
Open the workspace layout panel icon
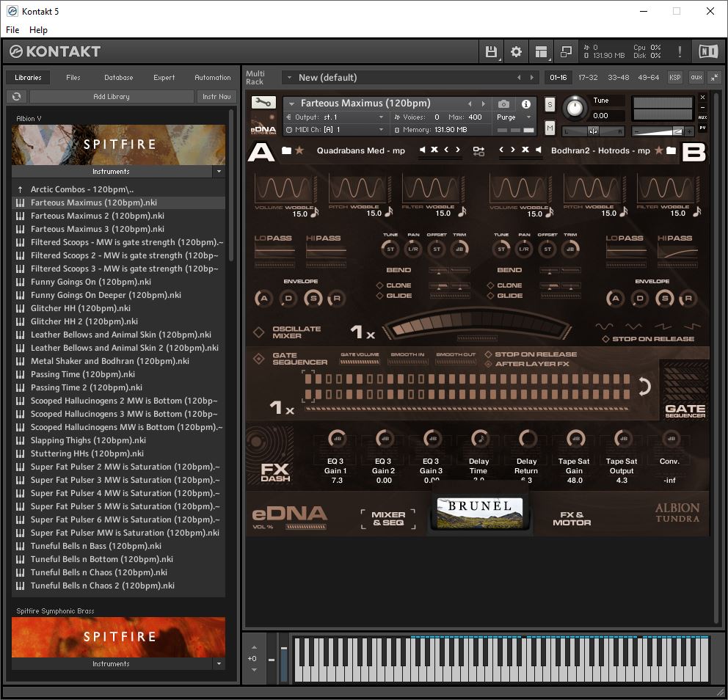click(541, 51)
